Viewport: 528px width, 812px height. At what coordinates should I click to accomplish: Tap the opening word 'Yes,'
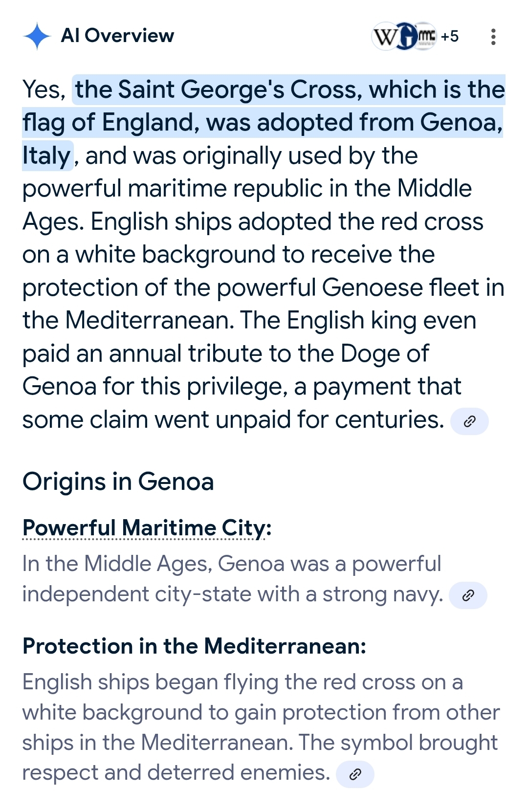click(x=44, y=89)
